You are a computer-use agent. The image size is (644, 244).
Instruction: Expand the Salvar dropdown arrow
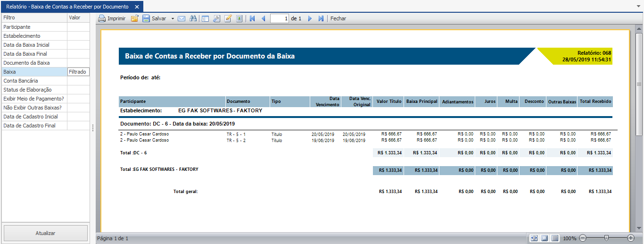[x=173, y=19]
